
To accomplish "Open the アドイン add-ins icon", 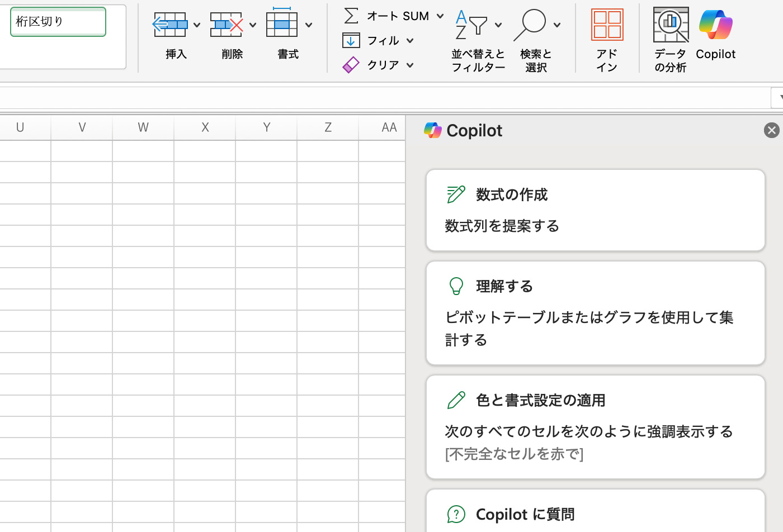I will click(607, 26).
